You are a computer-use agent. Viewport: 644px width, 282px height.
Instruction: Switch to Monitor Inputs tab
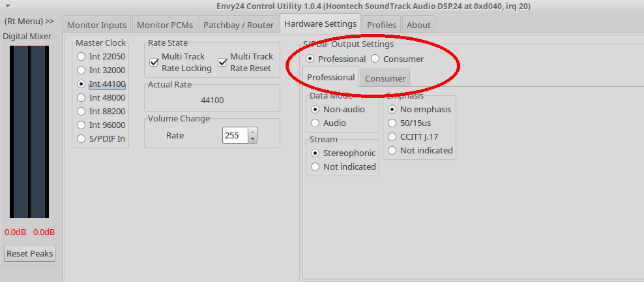click(96, 25)
